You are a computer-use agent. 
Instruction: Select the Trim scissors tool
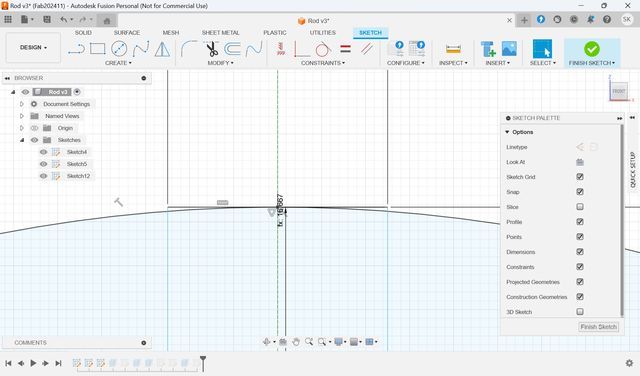[211, 49]
